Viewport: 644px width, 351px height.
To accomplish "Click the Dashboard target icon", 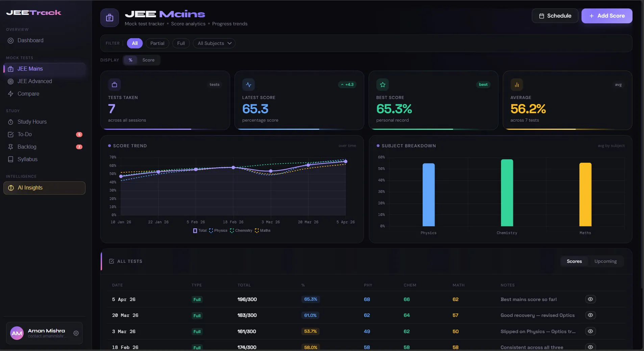I will click(x=11, y=41).
